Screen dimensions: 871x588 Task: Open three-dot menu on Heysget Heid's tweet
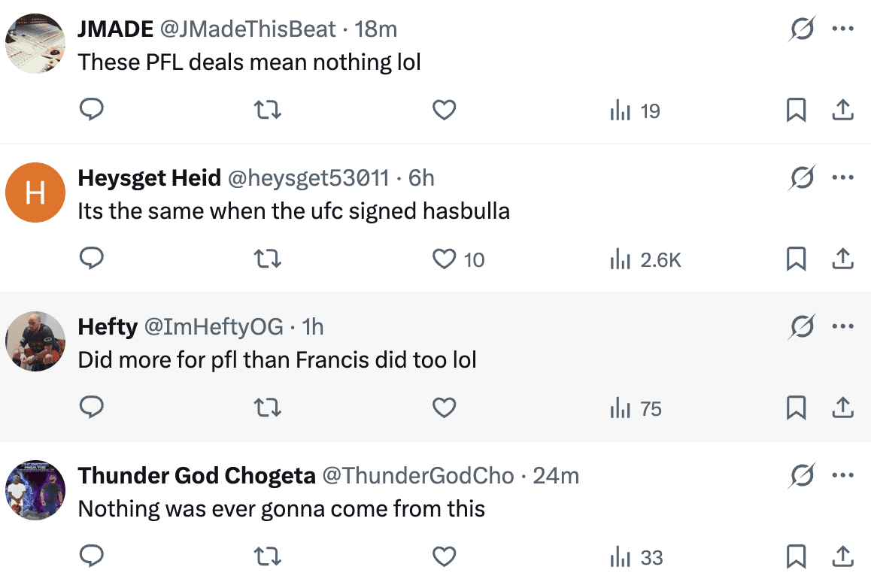coord(842,178)
